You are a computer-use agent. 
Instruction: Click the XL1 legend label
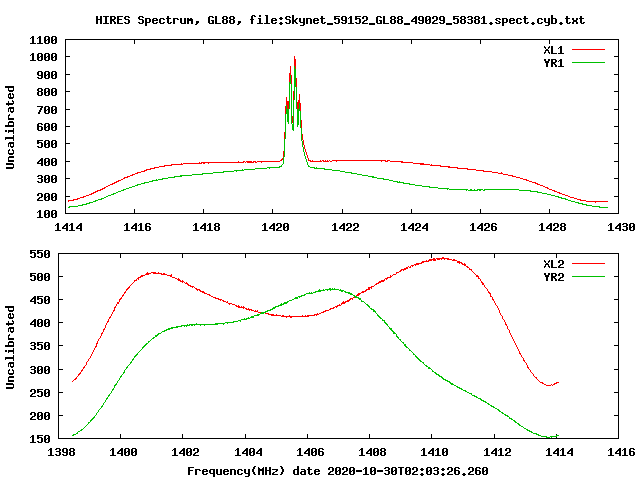(x=553, y=50)
